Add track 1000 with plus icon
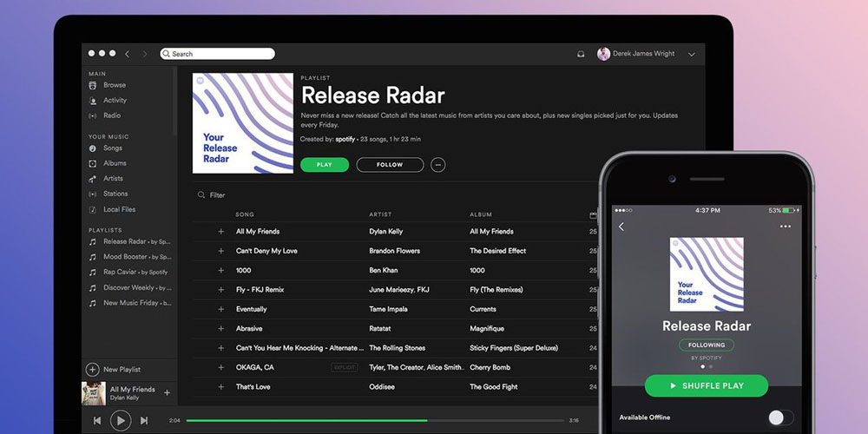Screen dimensions: 868x434 point(220,270)
